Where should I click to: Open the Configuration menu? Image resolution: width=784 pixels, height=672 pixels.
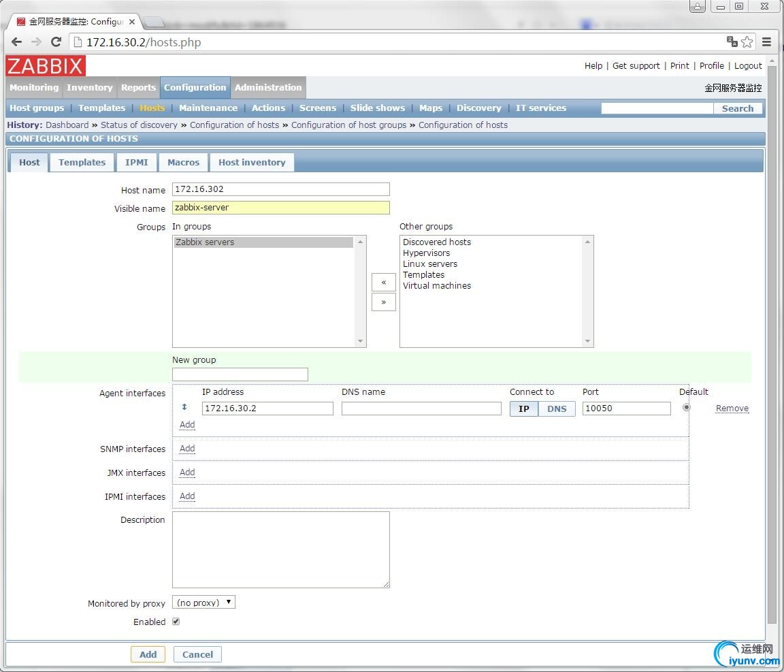(x=195, y=88)
